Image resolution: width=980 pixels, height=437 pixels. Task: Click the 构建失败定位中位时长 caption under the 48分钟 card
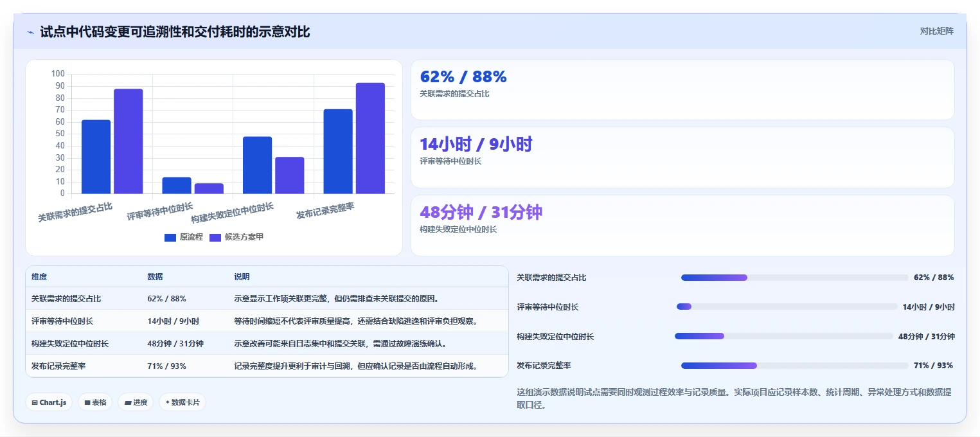click(x=458, y=229)
